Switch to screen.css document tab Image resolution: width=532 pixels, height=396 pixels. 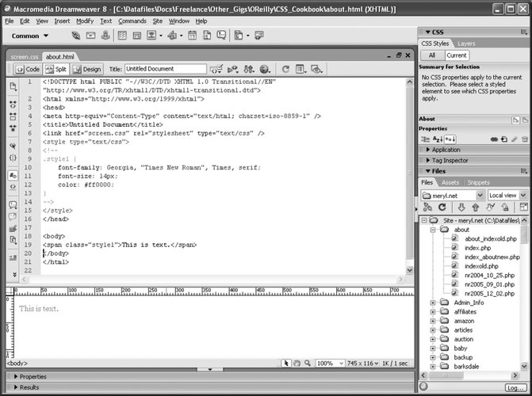[x=24, y=56]
